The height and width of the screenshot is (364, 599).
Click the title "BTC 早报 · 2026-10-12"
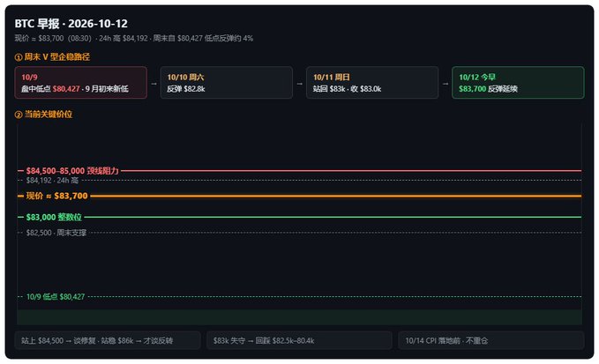coord(71,24)
